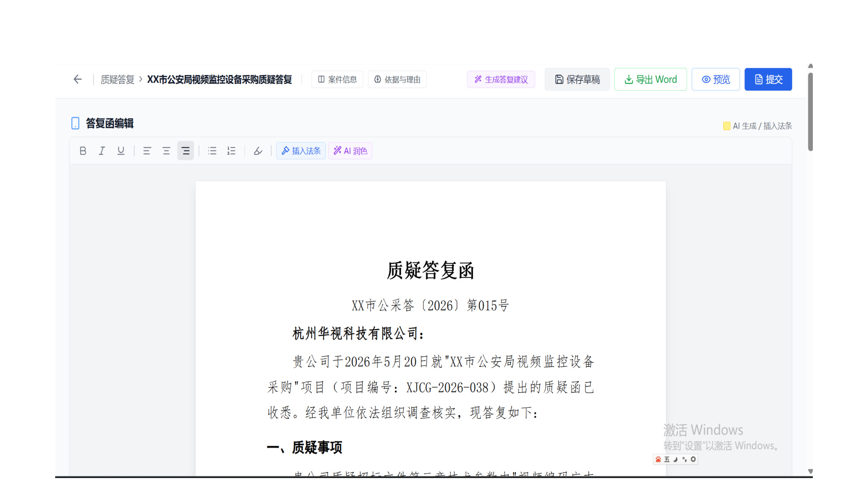The width and height of the screenshot is (868, 488).
Task: Toggle underline formatting
Action: (x=121, y=151)
